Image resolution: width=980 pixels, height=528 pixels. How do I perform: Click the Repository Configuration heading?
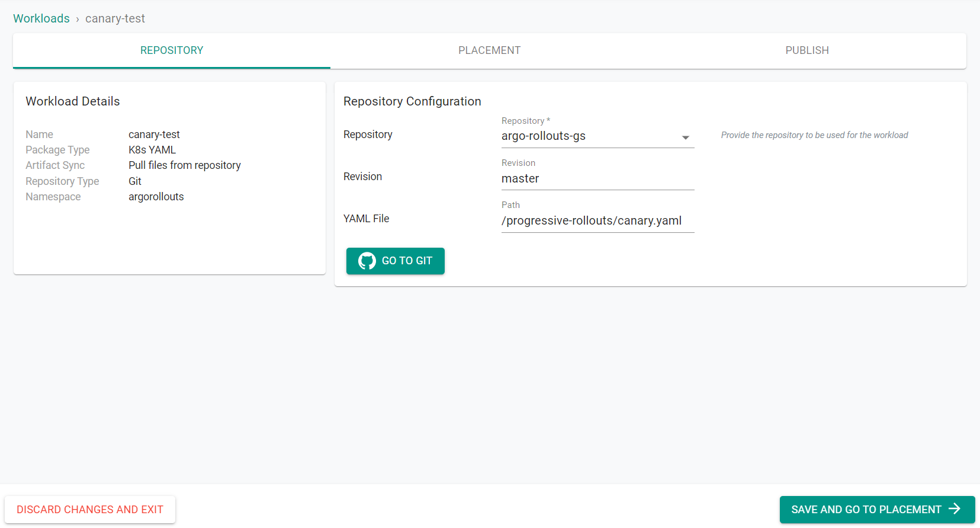click(x=412, y=101)
